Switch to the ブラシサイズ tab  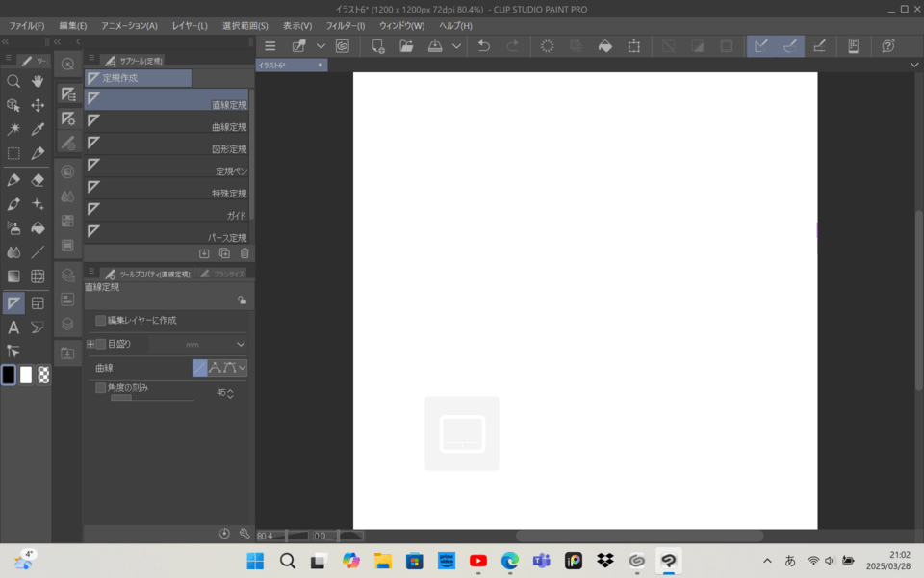click(223, 274)
